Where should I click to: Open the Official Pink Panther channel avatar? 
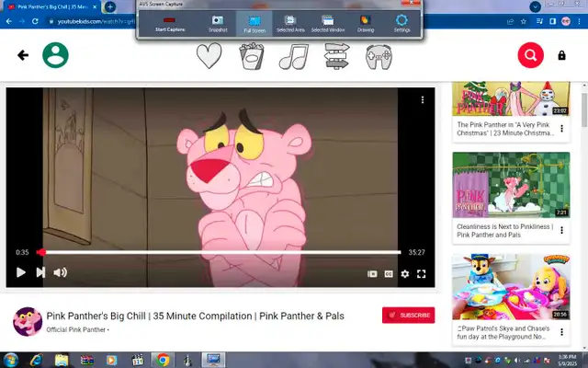click(28, 321)
